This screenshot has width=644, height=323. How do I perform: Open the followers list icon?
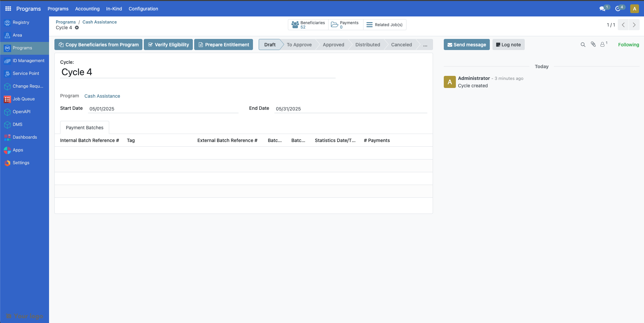point(603,44)
